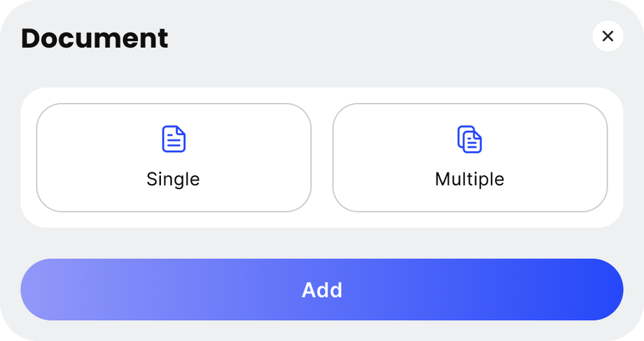Choose Single as the document type
This screenshot has width=644, height=341.
pyautogui.click(x=174, y=158)
